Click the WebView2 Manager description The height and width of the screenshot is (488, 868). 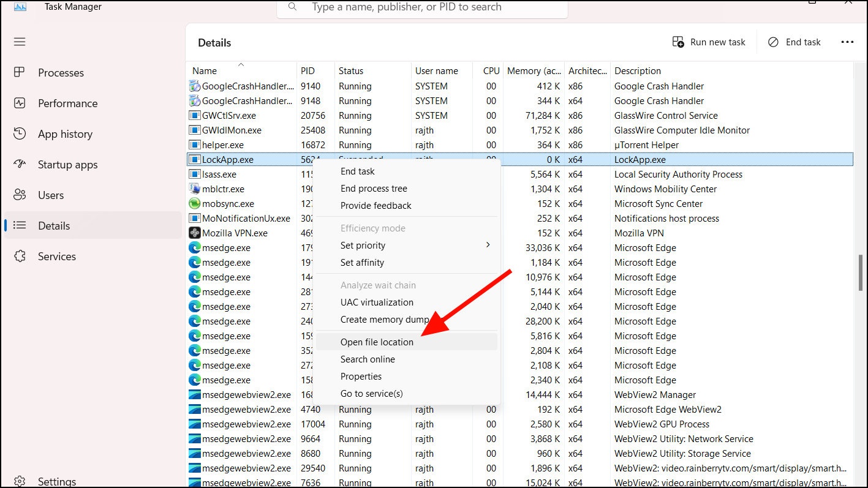click(655, 395)
